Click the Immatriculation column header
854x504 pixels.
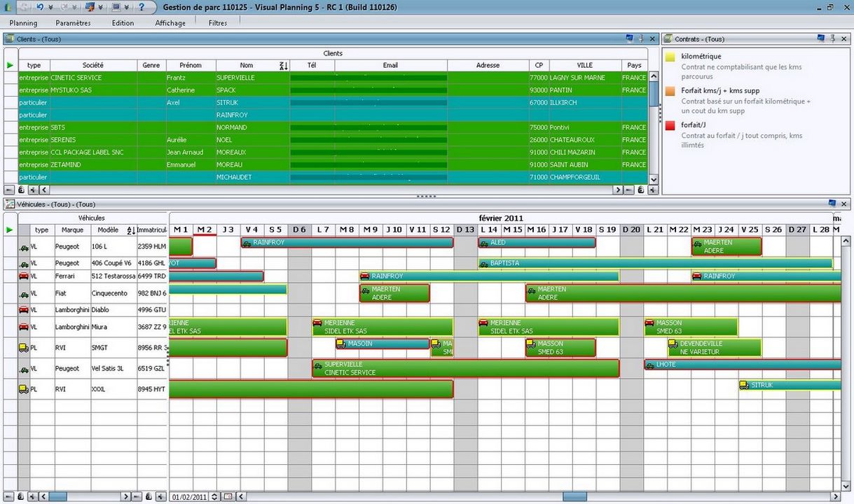pos(152,230)
